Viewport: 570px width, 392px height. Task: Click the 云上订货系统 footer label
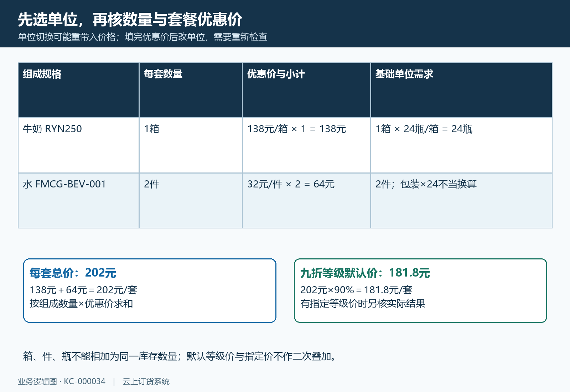(x=146, y=382)
